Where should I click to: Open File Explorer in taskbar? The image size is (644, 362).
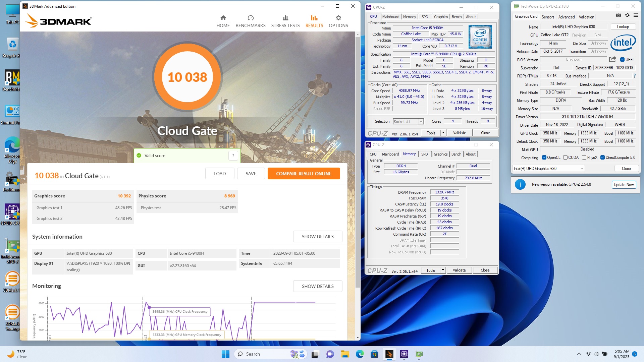(345, 354)
